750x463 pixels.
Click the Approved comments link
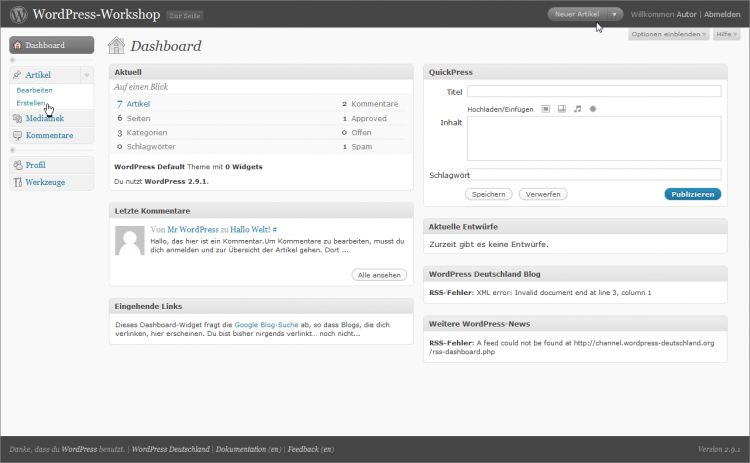[x=369, y=118]
